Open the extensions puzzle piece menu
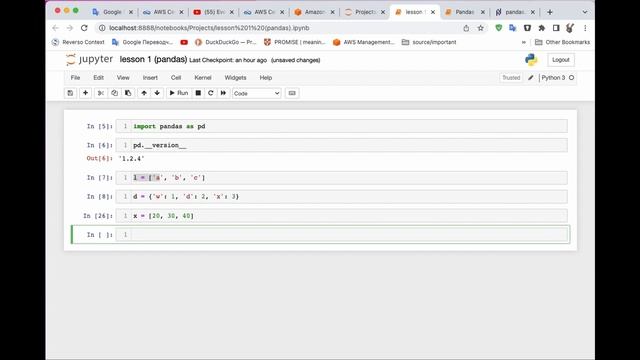 (x=542, y=28)
